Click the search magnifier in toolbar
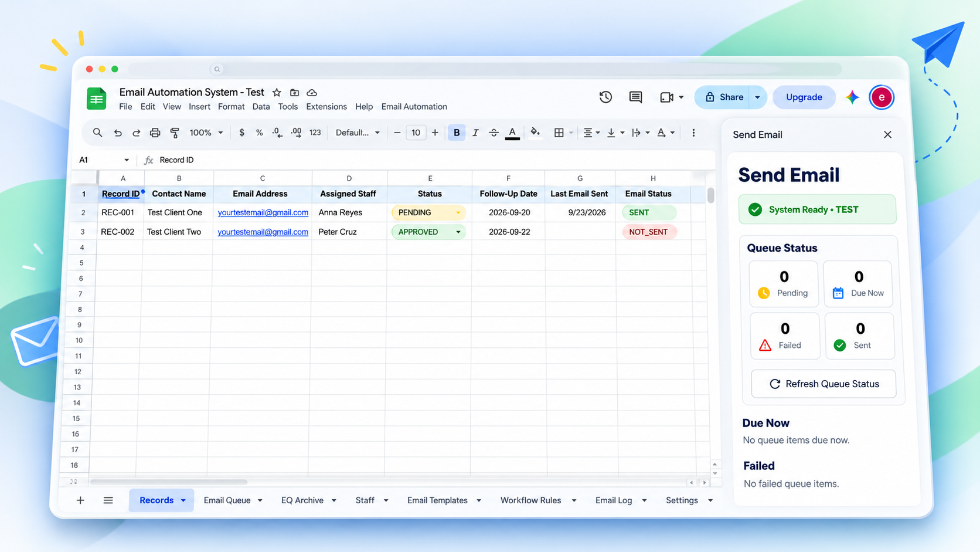 click(x=97, y=133)
